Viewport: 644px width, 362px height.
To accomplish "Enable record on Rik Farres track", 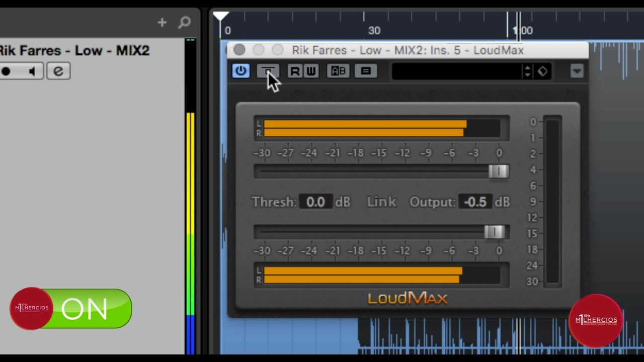I will [x=6, y=71].
